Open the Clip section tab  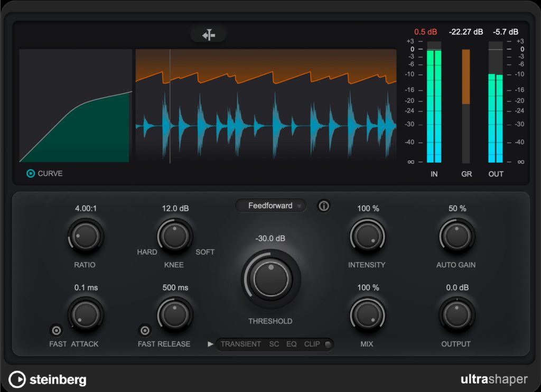pos(312,344)
